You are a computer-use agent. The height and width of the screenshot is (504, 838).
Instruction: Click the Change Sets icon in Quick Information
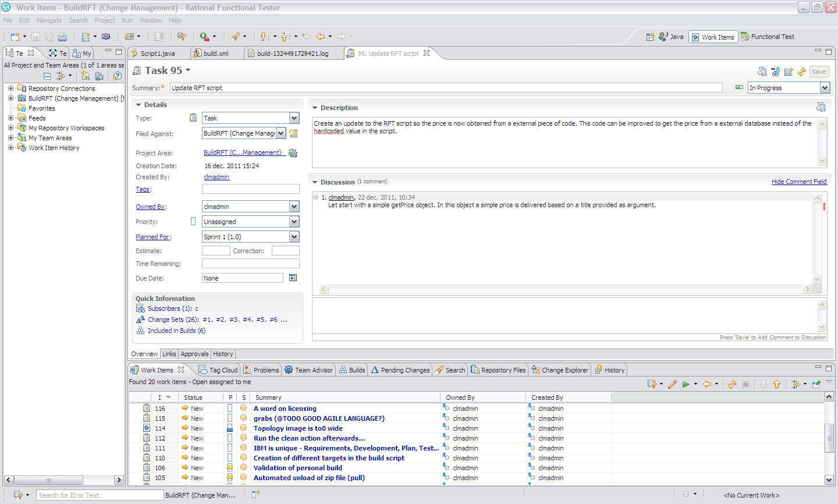pos(140,320)
